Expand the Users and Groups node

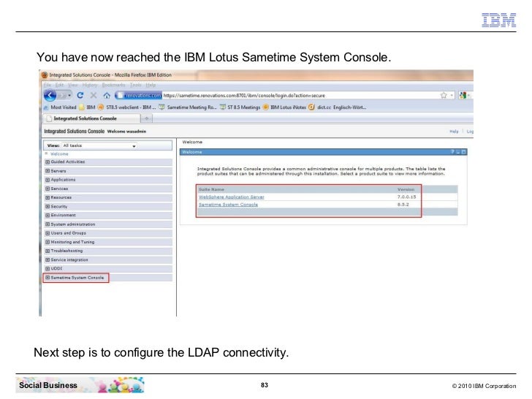[47, 233]
